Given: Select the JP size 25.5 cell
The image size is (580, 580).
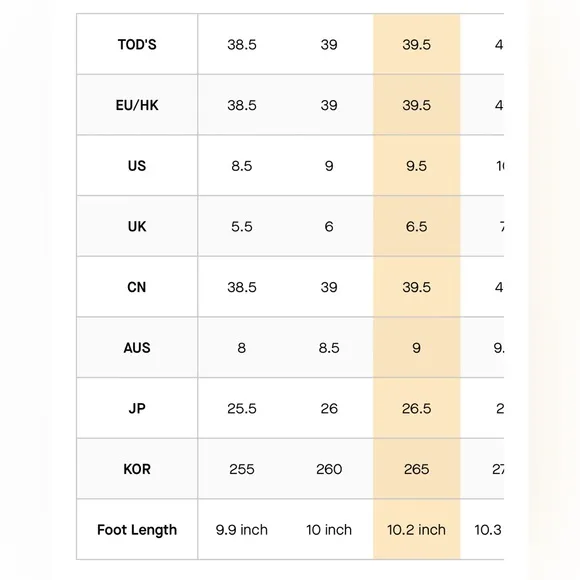Looking at the screenshot, I should pos(242,408).
